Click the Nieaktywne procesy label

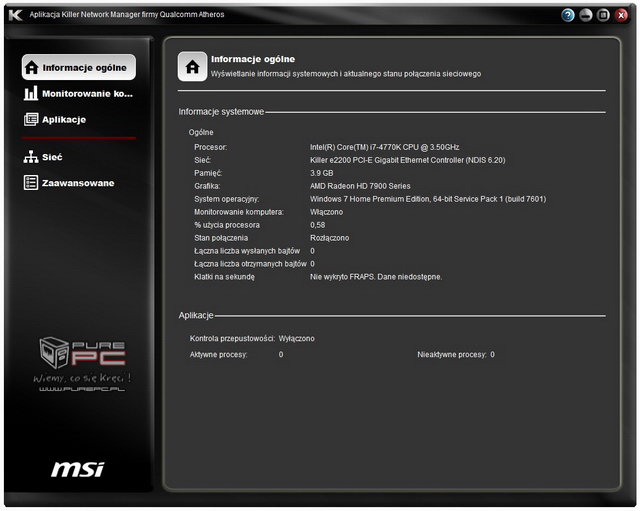pyautogui.click(x=452, y=355)
